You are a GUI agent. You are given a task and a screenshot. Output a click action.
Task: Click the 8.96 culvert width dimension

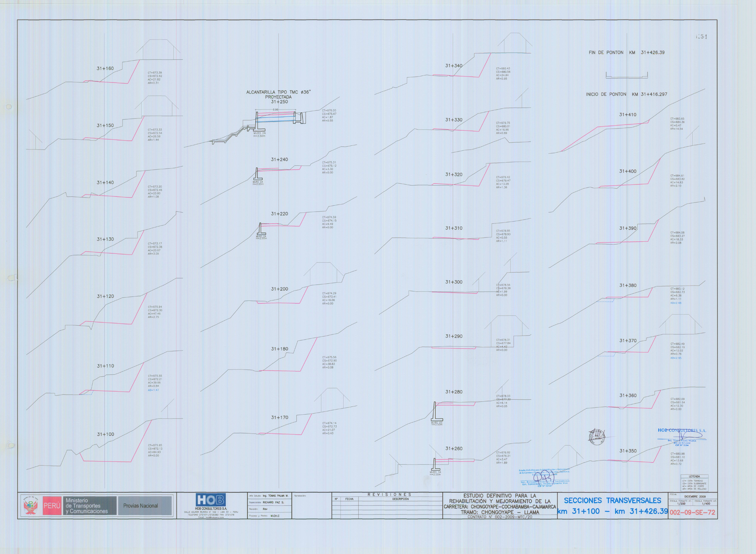[x=275, y=110]
